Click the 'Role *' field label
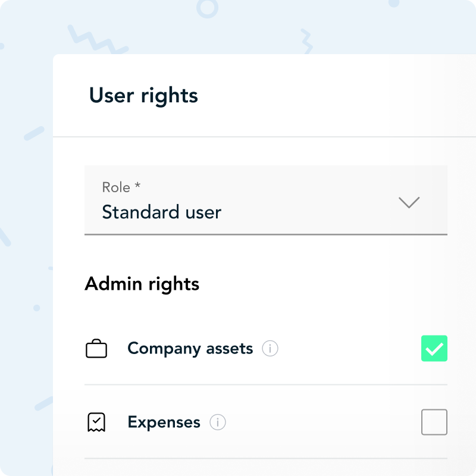 click(x=117, y=187)
